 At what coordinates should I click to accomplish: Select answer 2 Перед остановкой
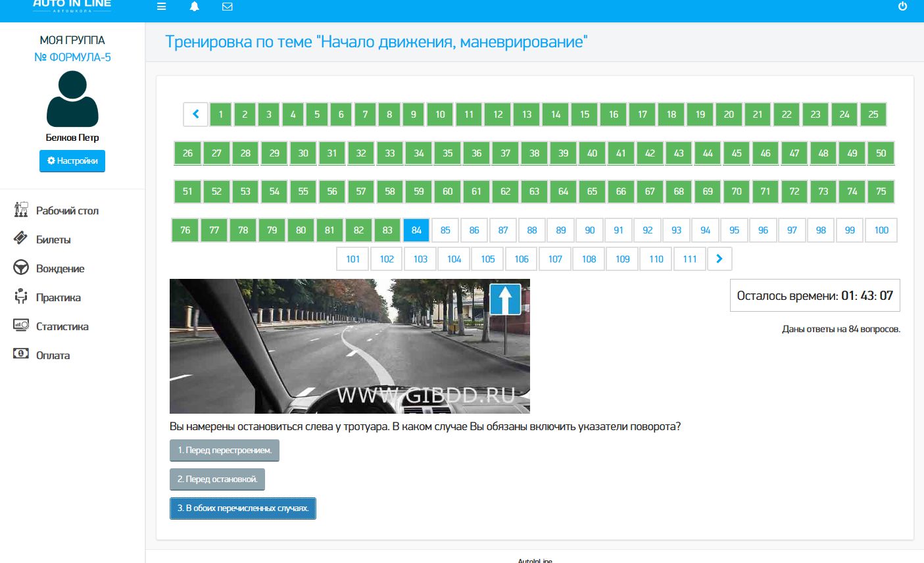click(x=217, y=479)
